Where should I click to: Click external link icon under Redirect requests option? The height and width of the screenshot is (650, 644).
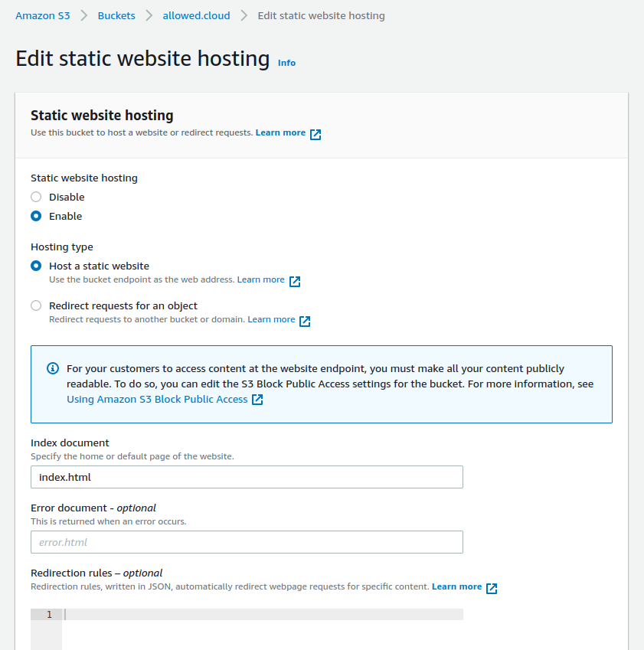point(305,321)
